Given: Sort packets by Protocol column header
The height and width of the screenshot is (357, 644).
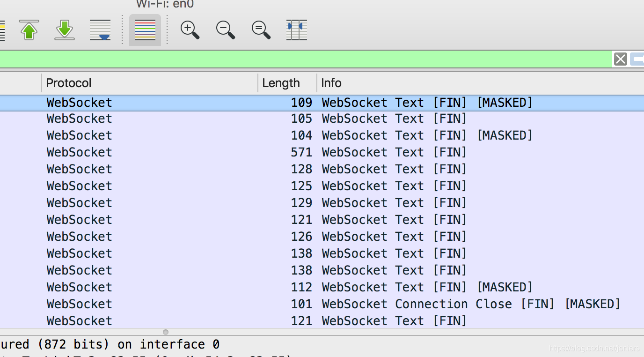Looking at the screenshot, I should click(x=150, y=83).
